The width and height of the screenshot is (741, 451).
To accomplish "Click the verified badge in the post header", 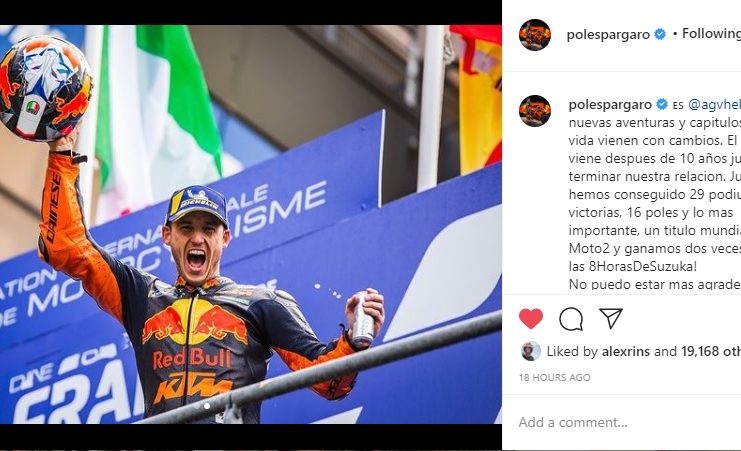I will coord(660,34).
